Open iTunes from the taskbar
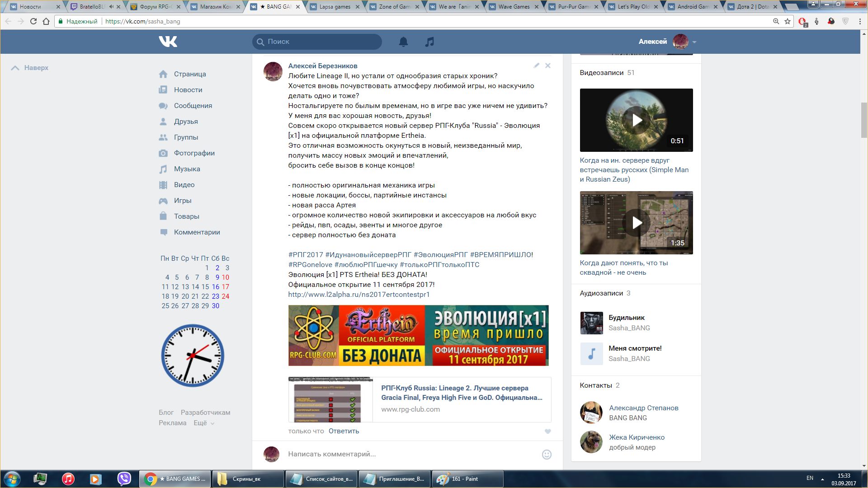This screenshot has height=488, width=868. tap(68, 479)
